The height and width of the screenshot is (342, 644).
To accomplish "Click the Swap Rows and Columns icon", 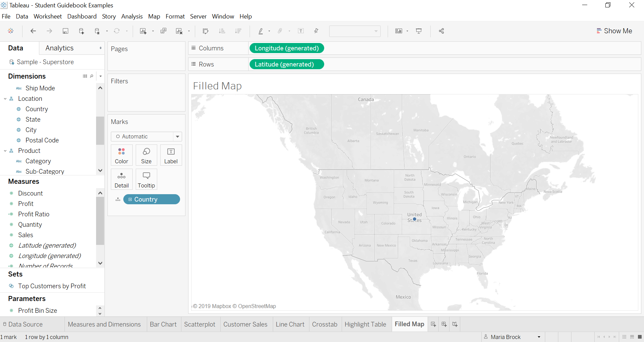I will [x=206, y=31].
